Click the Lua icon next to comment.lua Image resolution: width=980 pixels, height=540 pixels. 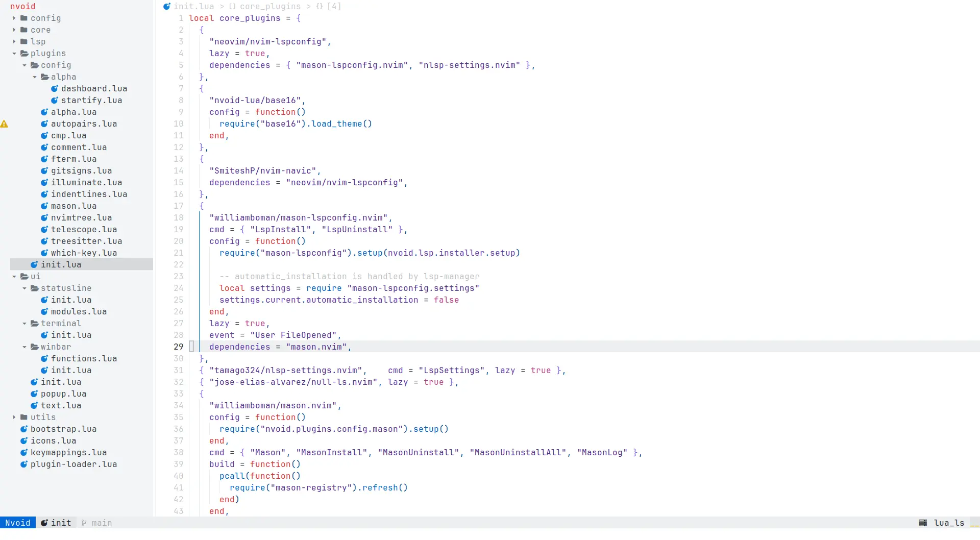coord(44,148)
